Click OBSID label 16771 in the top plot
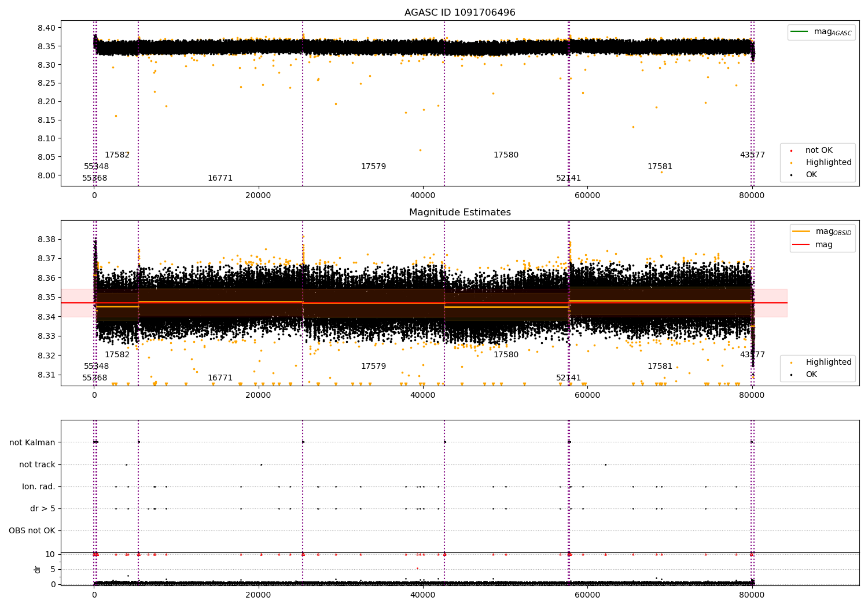868x608 pixels. (x=220, y=178)
